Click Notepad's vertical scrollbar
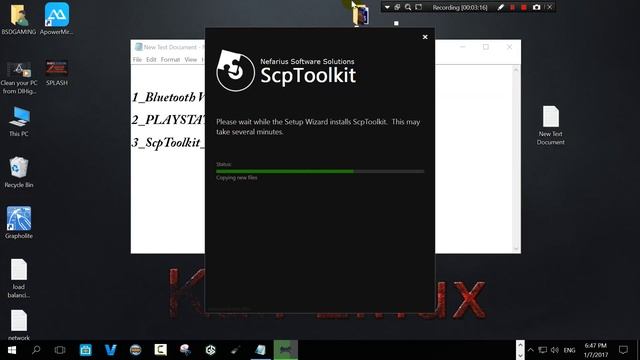Screen dimensions: 640x360 point(516,158)
